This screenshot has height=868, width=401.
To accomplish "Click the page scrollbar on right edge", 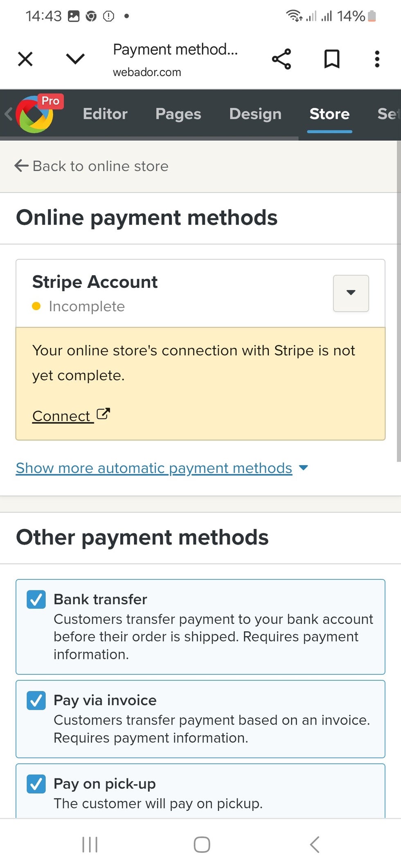I will (x=399, y=302).
